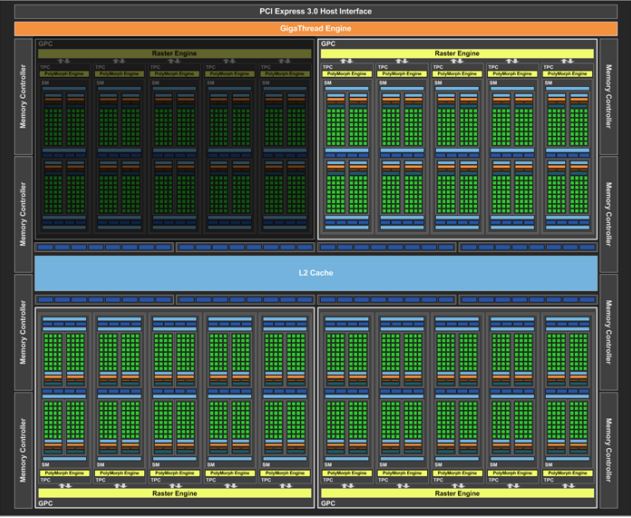Screen dimensions: 631x518
Task: Select the bottom Memory Controller on the left side
Action: (x=23, y=450)
